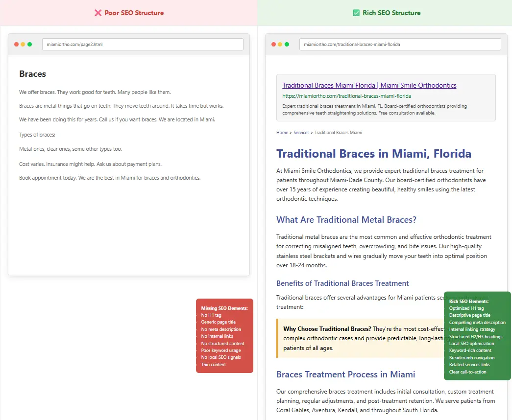The width and height of the screenshot is (512, 420).
Task: Click the Rich SEO Structure heading
Action: click(x=391, y=13)
